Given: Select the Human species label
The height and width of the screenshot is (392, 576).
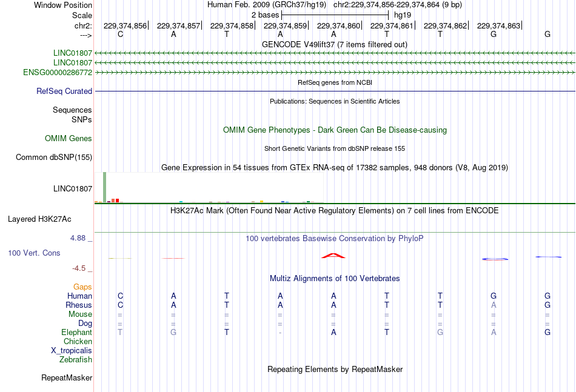Looking at the screenshot, I should tap(79, 296).
